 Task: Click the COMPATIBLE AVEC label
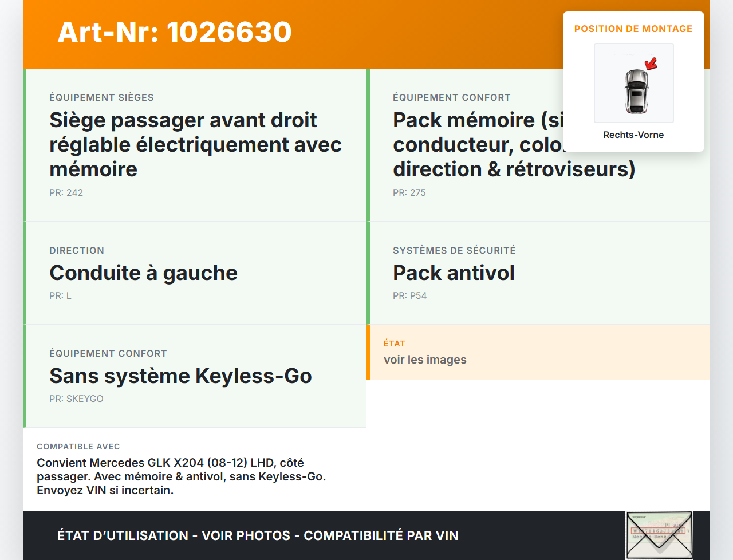pos(78,447)
